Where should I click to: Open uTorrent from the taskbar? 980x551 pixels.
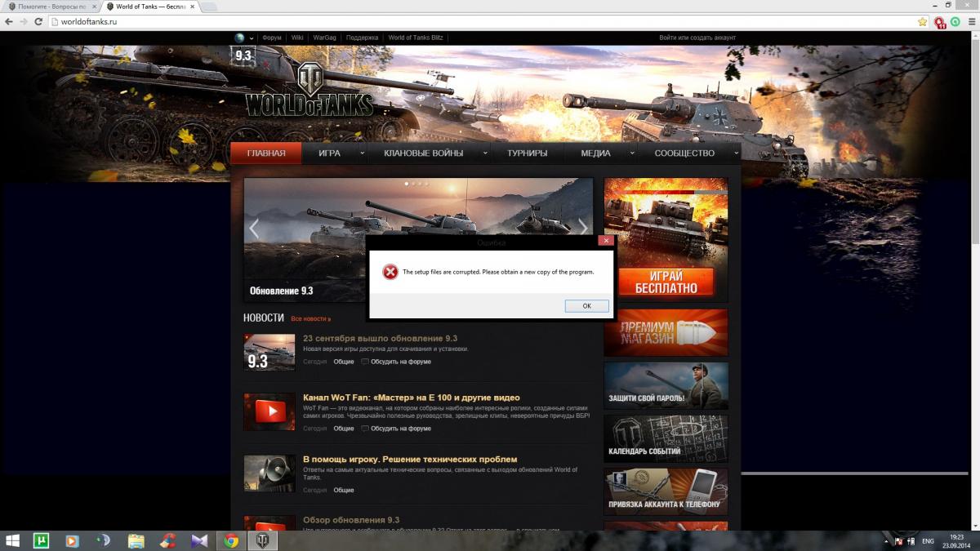(41, 540)
